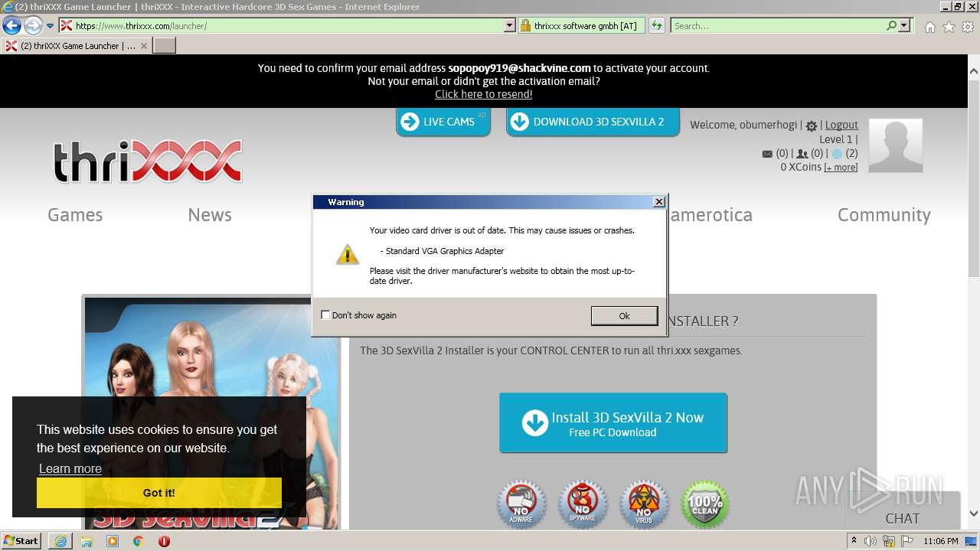The height and width of the screenshot is (551, 980).
Task: Open the friends people icon
Action: point(802,154)
